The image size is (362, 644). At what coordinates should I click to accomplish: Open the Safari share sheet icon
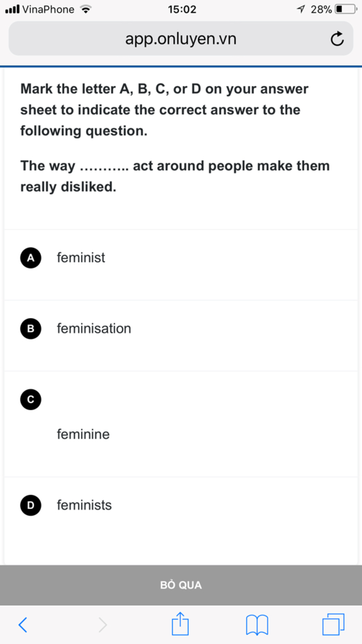180,624
